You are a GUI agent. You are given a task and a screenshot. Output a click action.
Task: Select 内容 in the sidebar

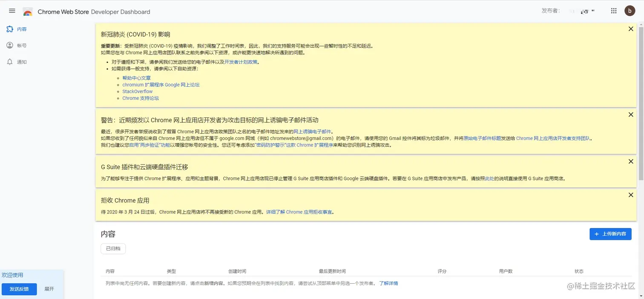tap(22, 29)
